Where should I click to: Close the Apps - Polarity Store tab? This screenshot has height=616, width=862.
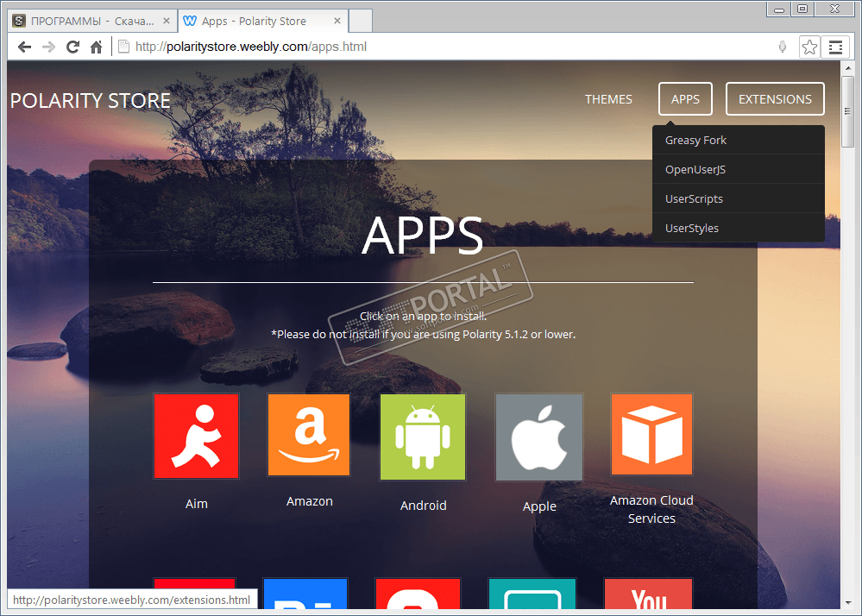(x=337, y=21)
